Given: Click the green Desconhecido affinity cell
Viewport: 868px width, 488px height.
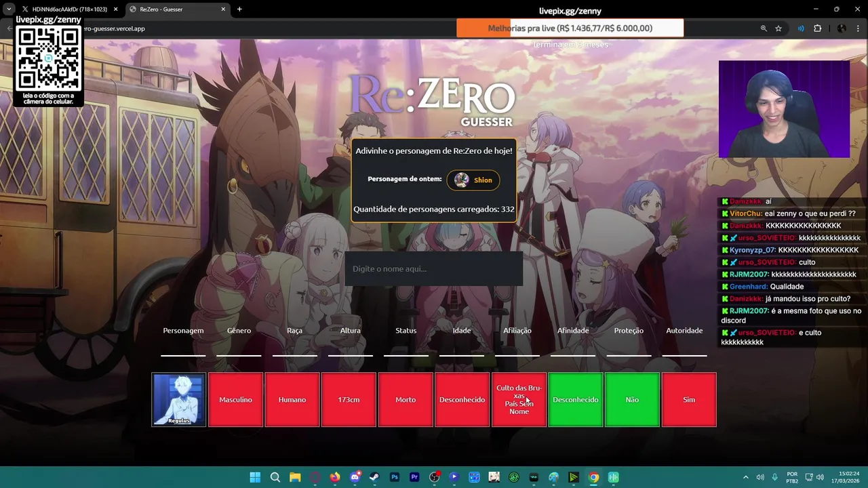Looking at the screenshot, I should tap(575, 399).
